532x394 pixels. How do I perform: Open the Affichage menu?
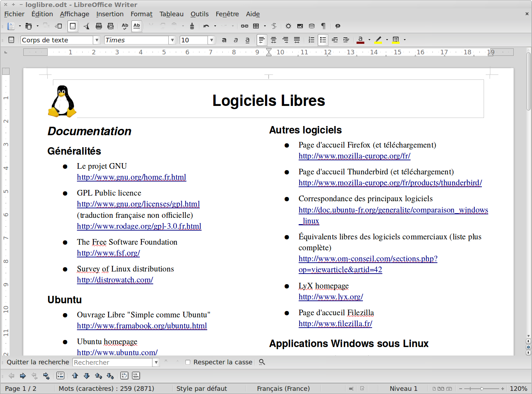[x=74, y=14]
